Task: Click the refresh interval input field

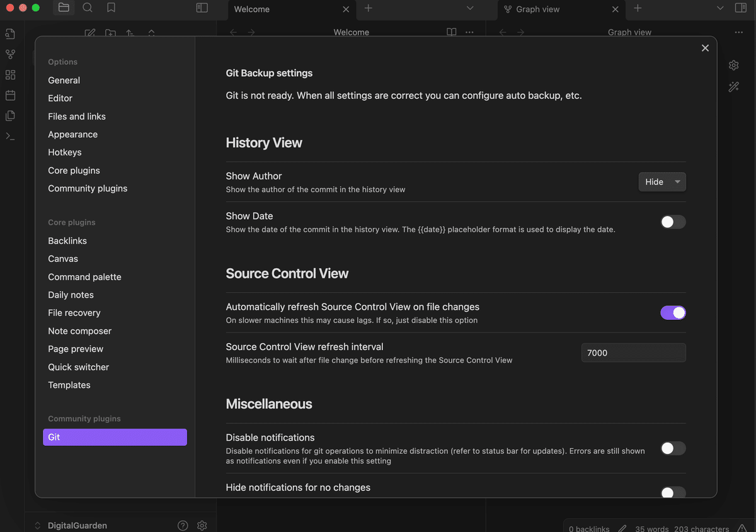Action: coord(633,353)
